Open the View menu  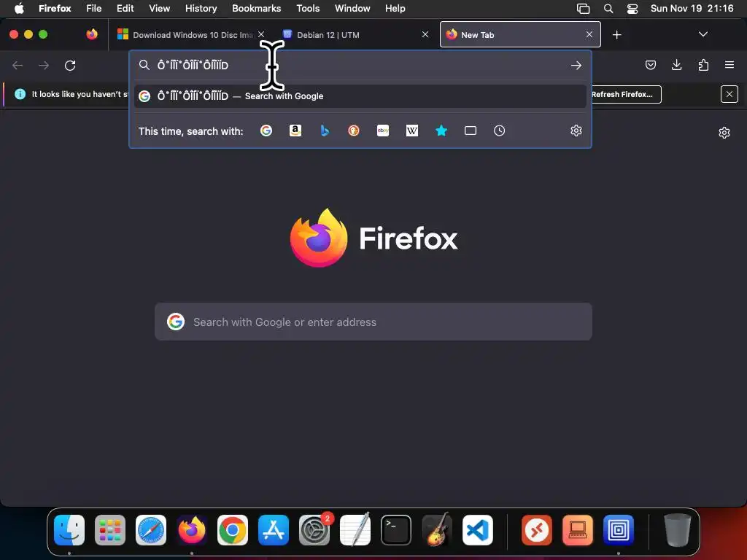coord(160,8)
